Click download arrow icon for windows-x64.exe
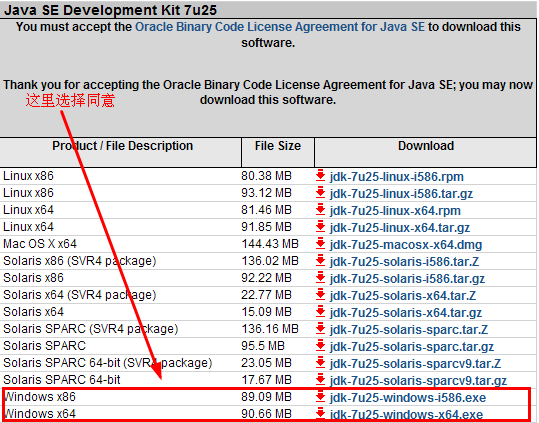Screen dimensions: 539x423 (320, 413)
